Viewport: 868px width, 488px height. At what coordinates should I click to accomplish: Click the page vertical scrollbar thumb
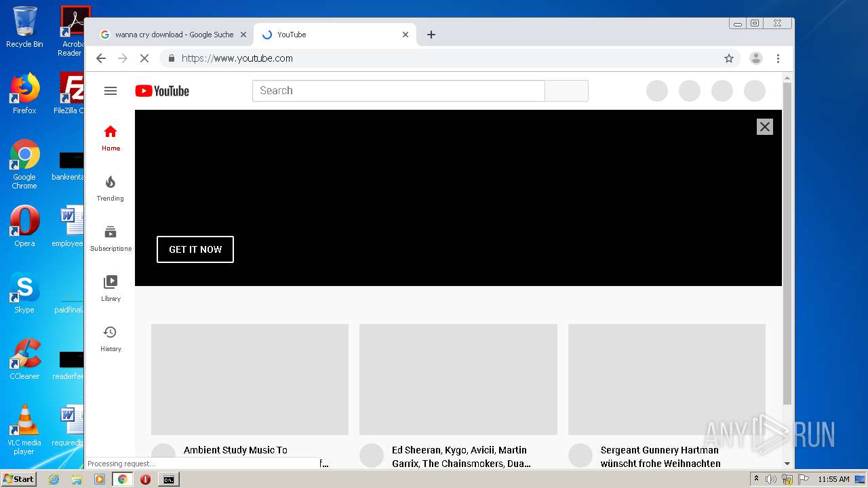point(787,244)
